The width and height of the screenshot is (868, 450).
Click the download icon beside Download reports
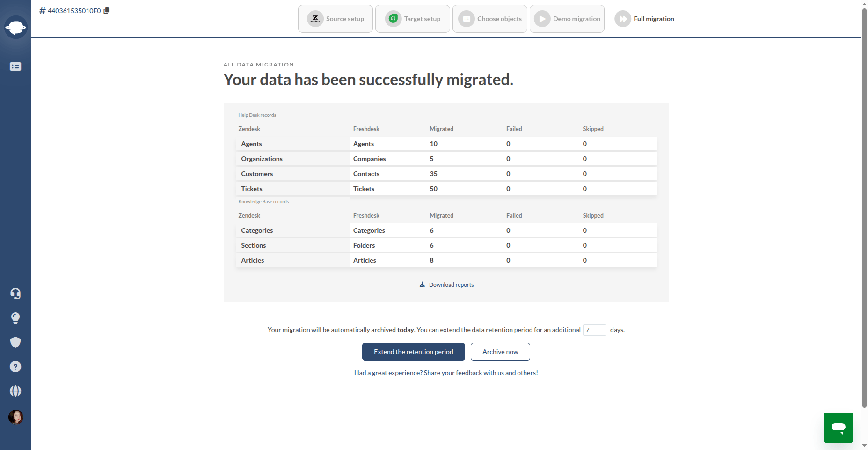pos(422,285)
